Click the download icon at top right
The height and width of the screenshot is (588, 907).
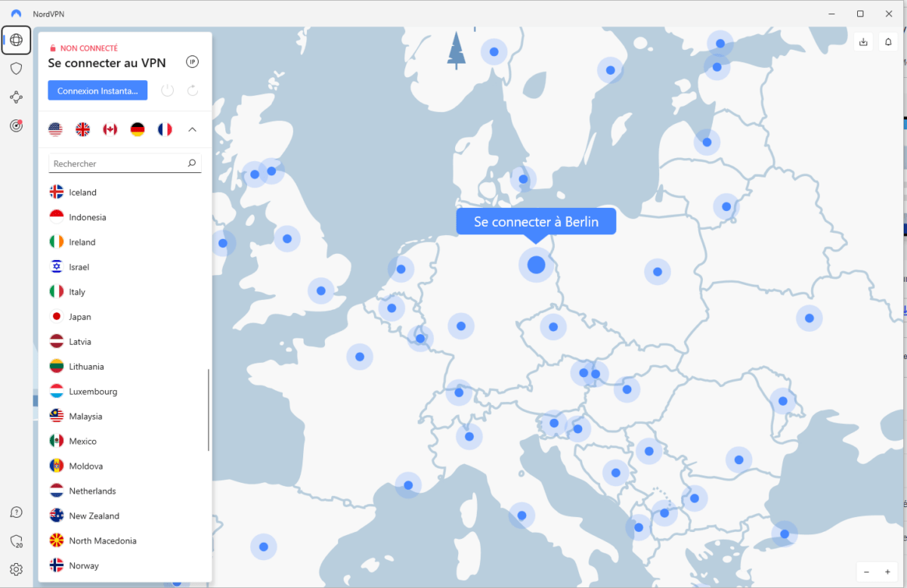point(864,42)
